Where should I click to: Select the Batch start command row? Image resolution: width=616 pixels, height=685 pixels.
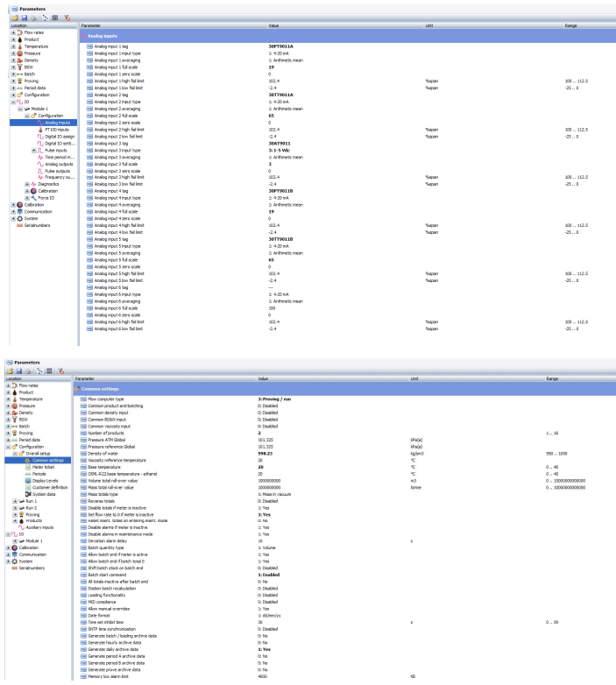pyautogui.click(x=344, y=575)
